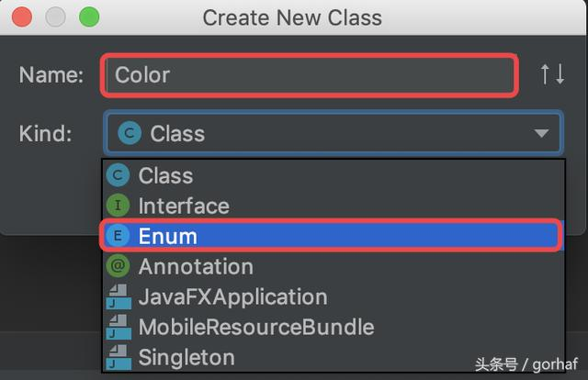Select MobileResourceBundle entry
The height and width of the screenshot is (380, 588).
255,327
